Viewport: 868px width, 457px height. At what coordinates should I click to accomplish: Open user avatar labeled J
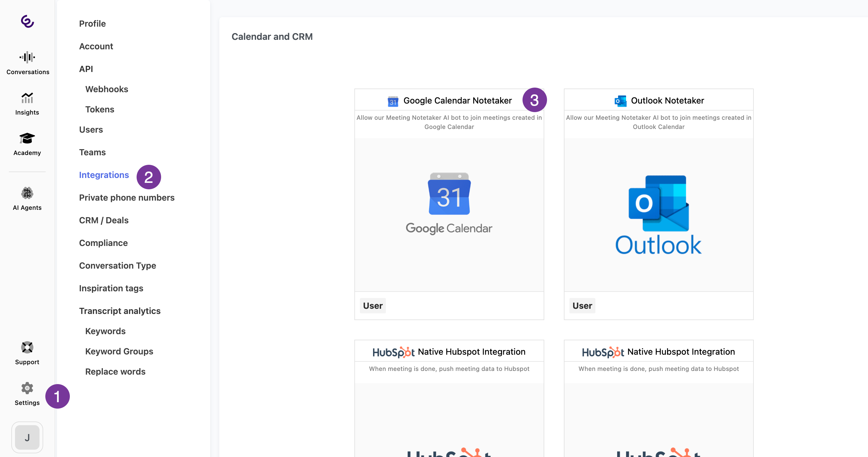pos(27,437)
